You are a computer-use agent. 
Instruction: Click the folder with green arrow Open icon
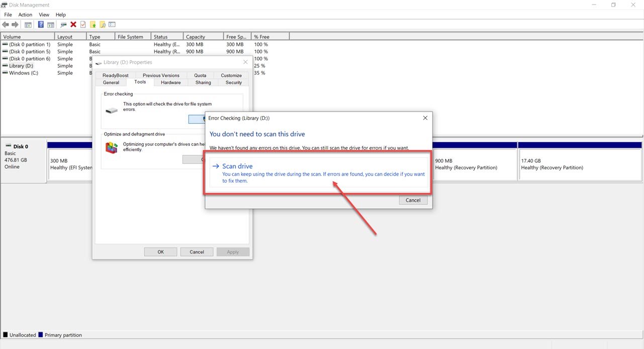pyautogui.click(x=93, y=24)
